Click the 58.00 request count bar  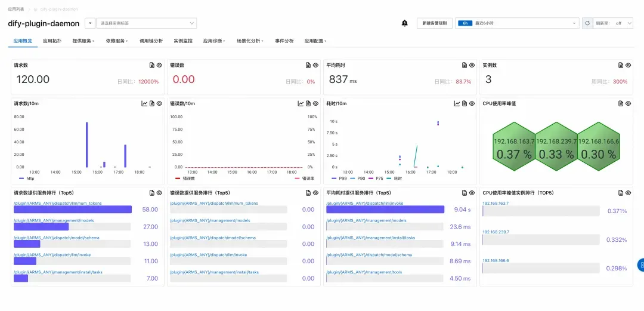(73, 210)
